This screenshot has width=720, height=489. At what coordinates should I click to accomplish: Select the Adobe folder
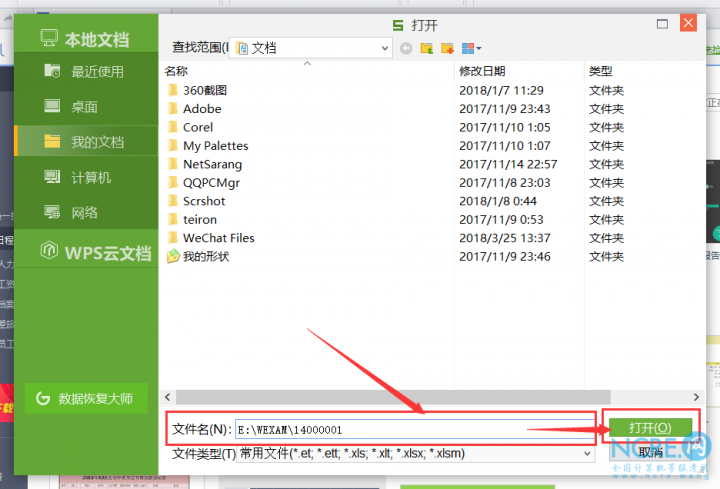click(x=202, y=109)
